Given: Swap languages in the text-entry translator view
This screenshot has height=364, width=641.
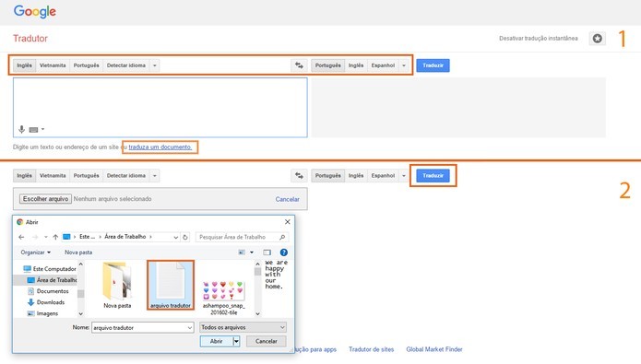Looking at the screenshot, I should point(299,65).
